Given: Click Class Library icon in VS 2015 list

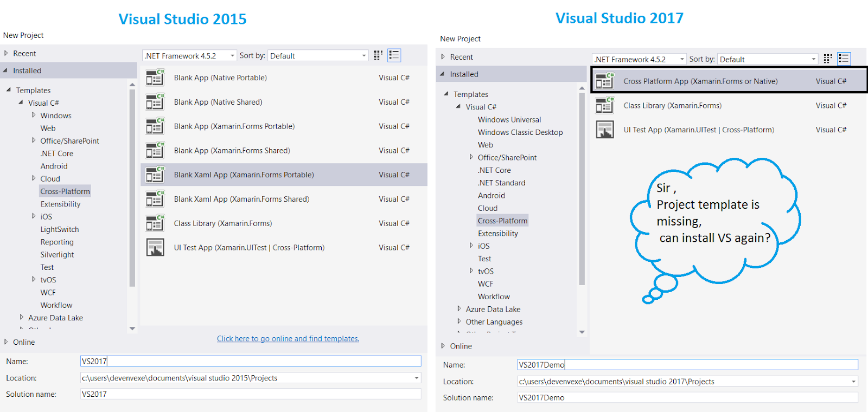Looking at the screenshot, I should 155,223.
